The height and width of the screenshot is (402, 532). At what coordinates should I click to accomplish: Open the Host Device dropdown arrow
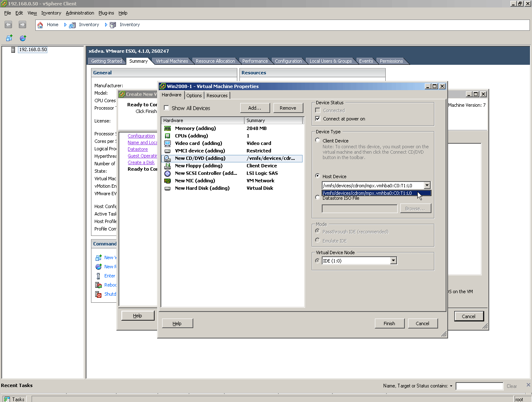[427, 186]
